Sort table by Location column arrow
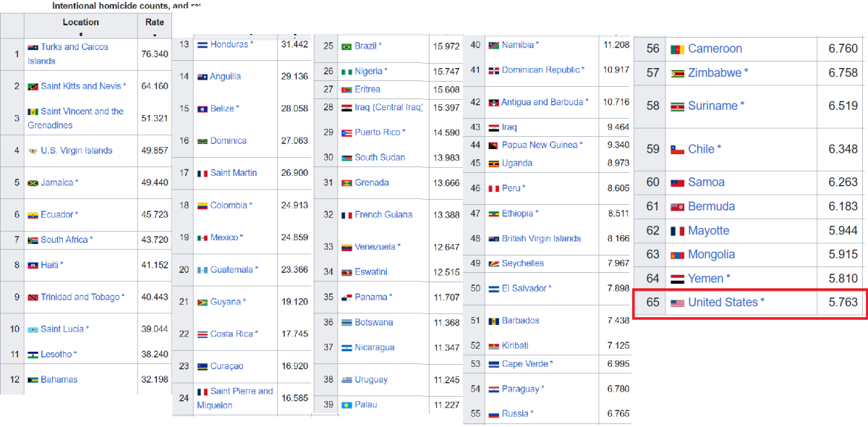Viewport: 868px width, 427px height. tap(81, 33)
